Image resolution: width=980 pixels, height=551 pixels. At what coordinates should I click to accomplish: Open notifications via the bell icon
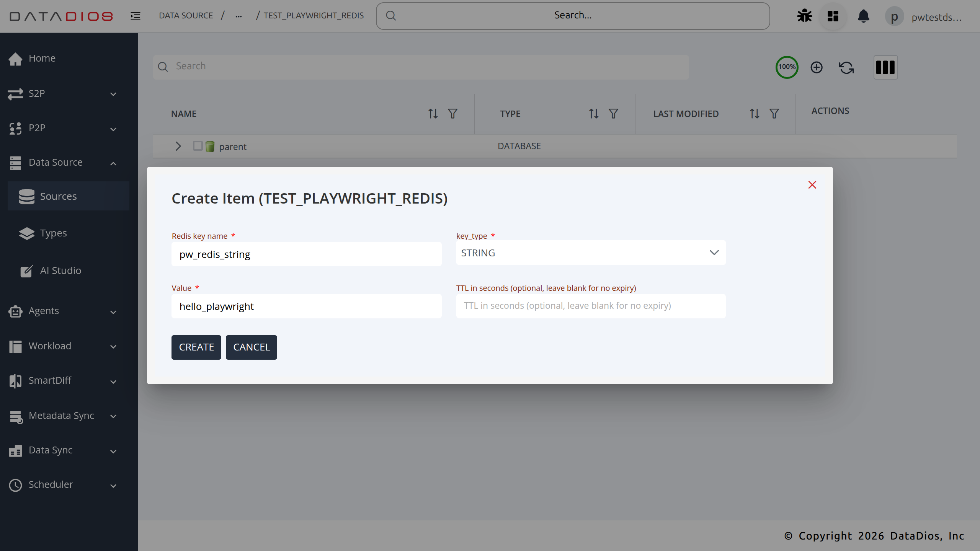864,16
